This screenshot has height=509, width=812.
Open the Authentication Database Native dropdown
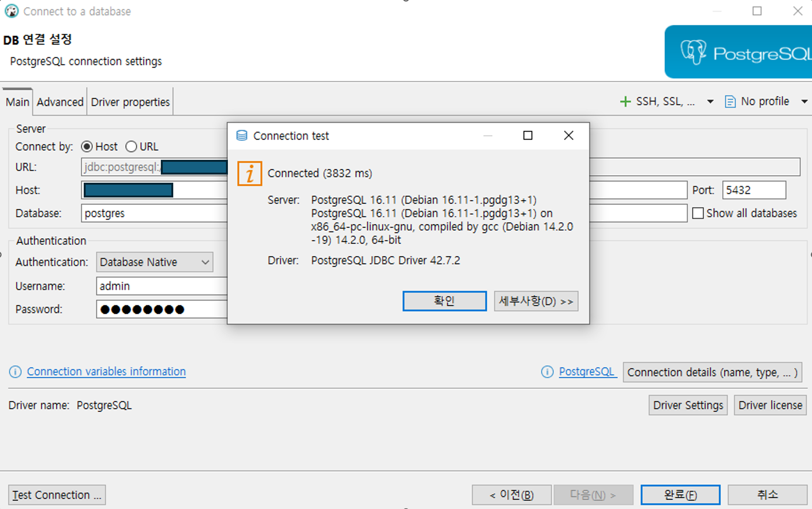(154, 262)
